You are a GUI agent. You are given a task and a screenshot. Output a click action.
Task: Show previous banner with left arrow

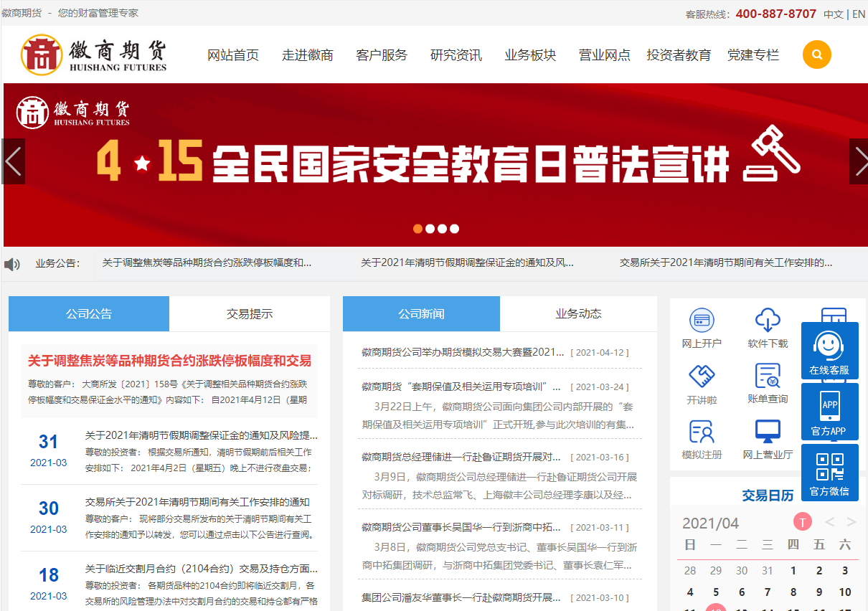(x=13, y=161)
